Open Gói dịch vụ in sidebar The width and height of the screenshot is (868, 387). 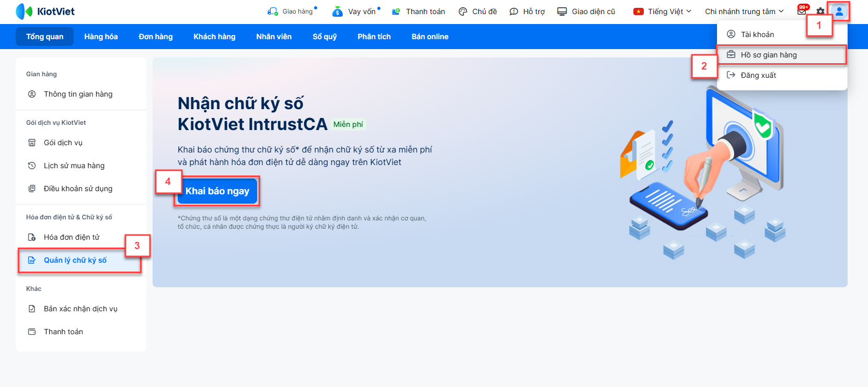pos(81,143)
